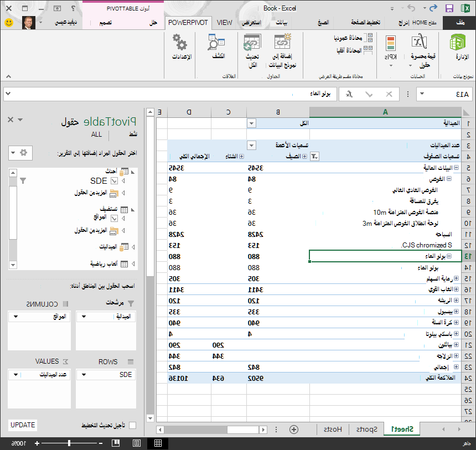This screenshot has width=476, height=450.
Task: Switch to the Hosts sheet tab
Action: click(333, 430)
